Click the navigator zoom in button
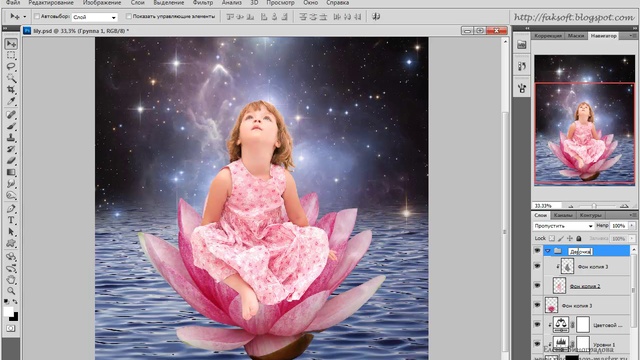The width and height of the screenshot is (640, 360). click(x=624, y=206)
